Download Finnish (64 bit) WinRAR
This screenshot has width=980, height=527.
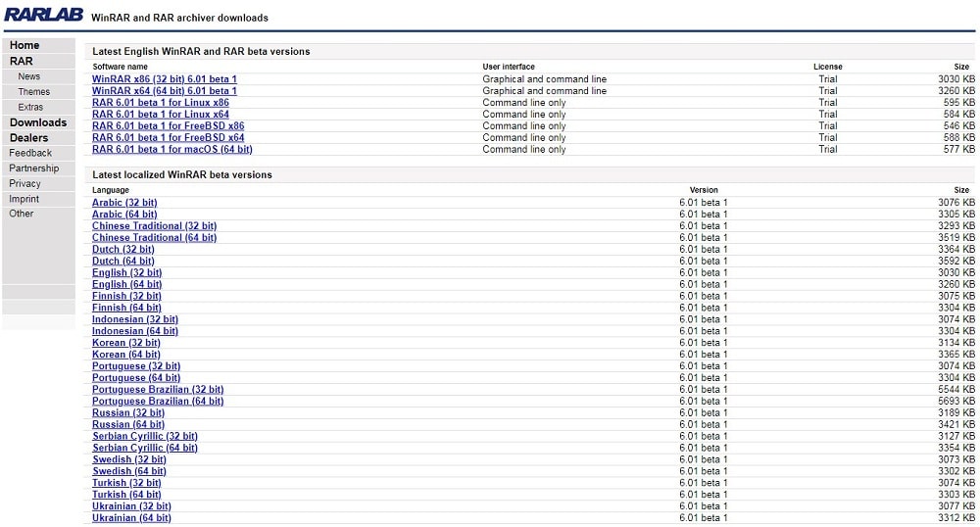126,308
